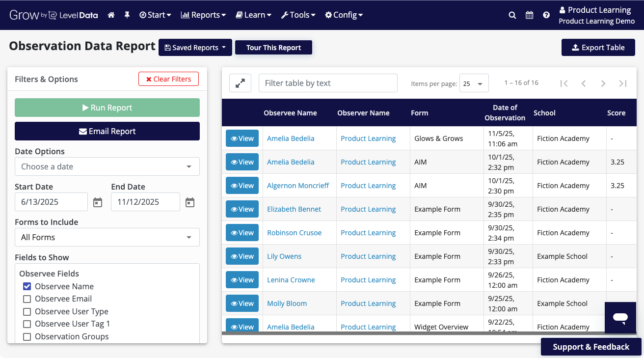Image resolution: width=644 pixels, height=358 pixels.
Task: Enable Observee Email field
Action: 27,299
